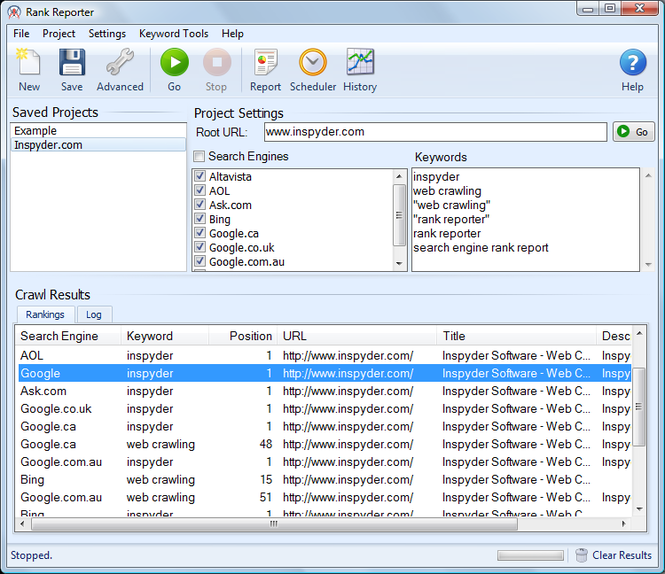Start crawl with green Go toolbar icon
665x574 pixels.
click(x=174, y=62)
